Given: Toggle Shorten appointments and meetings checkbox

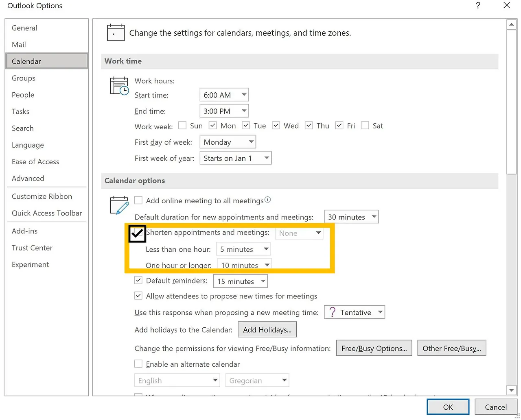Looking at the screenshot, I should pos(137,233).
